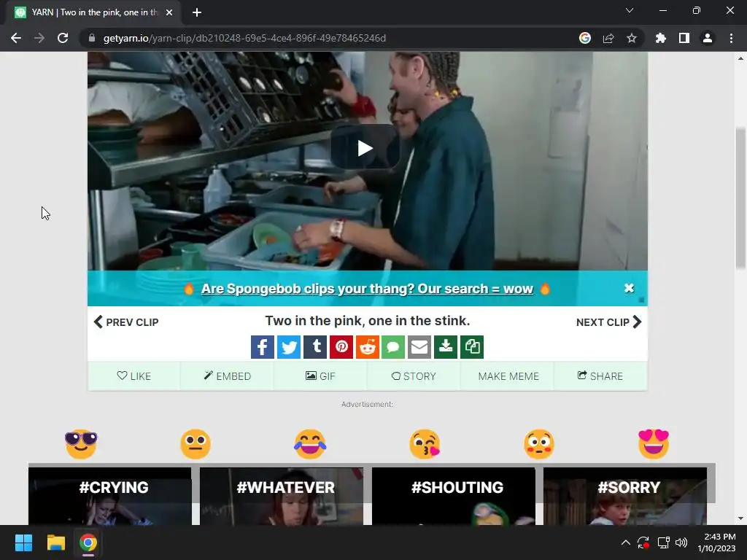Go to the next clip
Viewport: 747px width, 560px height.
point(609,322)
